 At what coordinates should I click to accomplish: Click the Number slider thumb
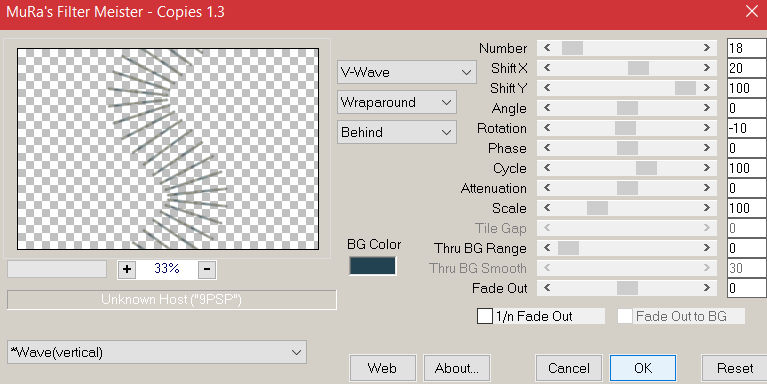(x=572, y=48)
